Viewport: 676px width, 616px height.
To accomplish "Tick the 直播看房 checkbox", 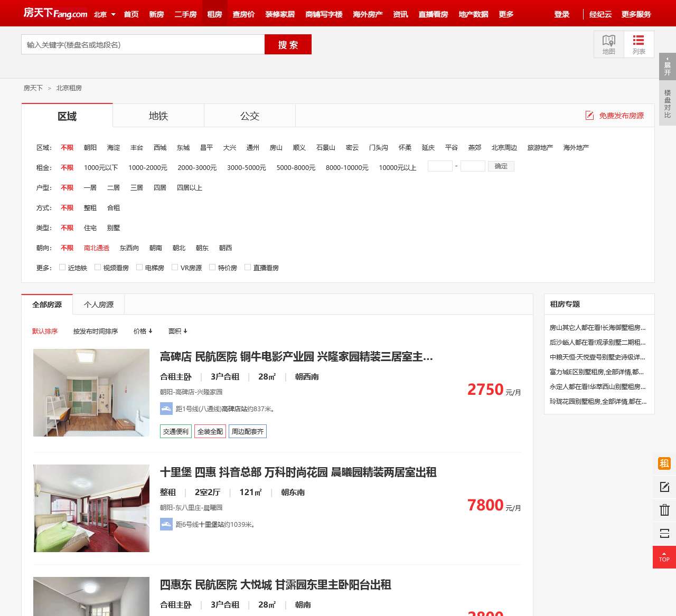I will (x=248, y=267).
